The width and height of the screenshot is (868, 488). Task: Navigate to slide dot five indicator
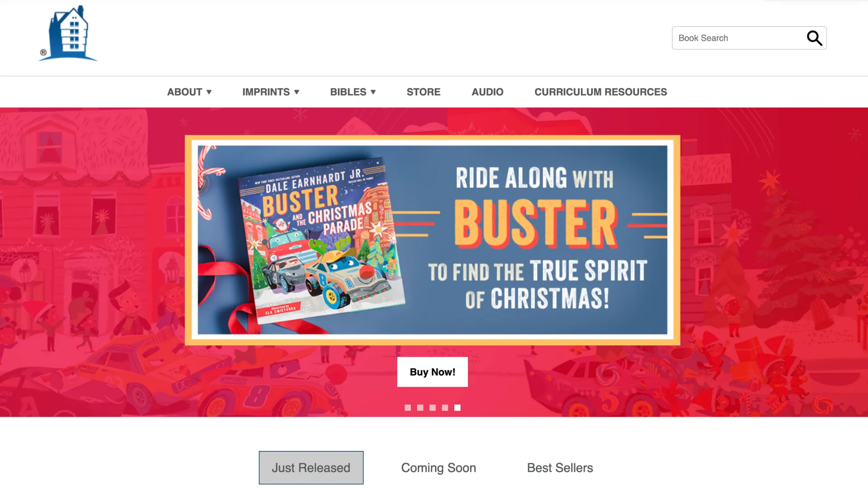pyautogui.click(x=457, y=407)
